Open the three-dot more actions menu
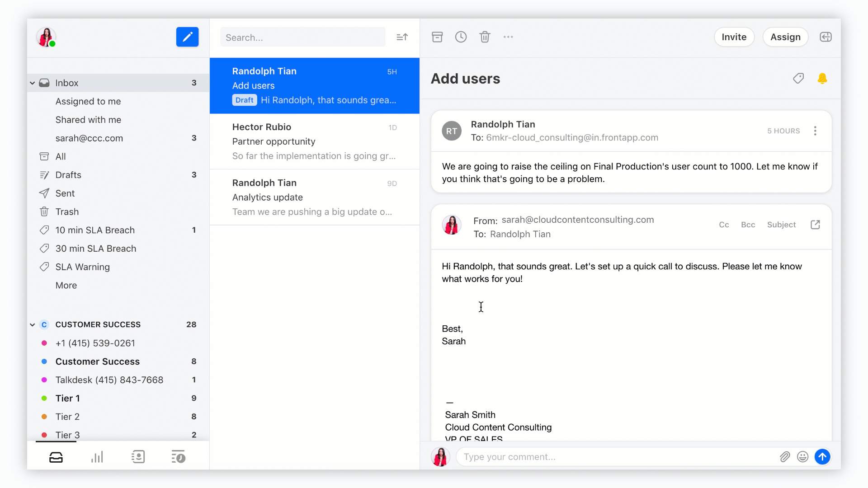The height and width of the screenshot is (488, 868). pos(508,37)
